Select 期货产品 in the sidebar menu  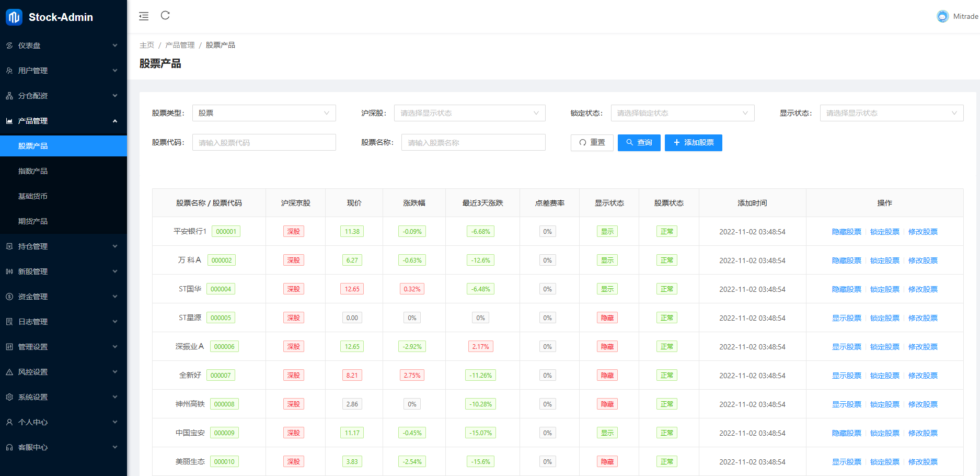coord(32,221)
